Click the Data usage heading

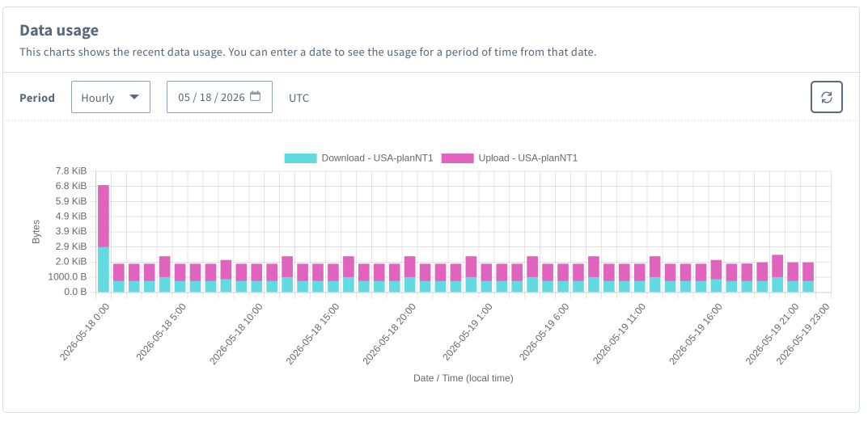[x=59, y=30]
